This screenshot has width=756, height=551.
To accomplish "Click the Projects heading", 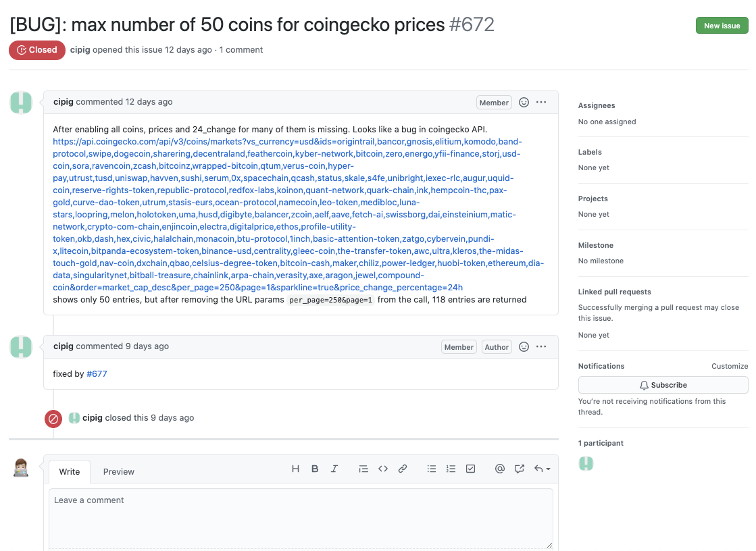I will point(593,199).
